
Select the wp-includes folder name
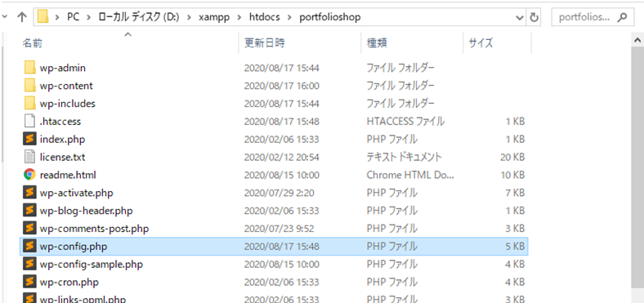point(68,104)
